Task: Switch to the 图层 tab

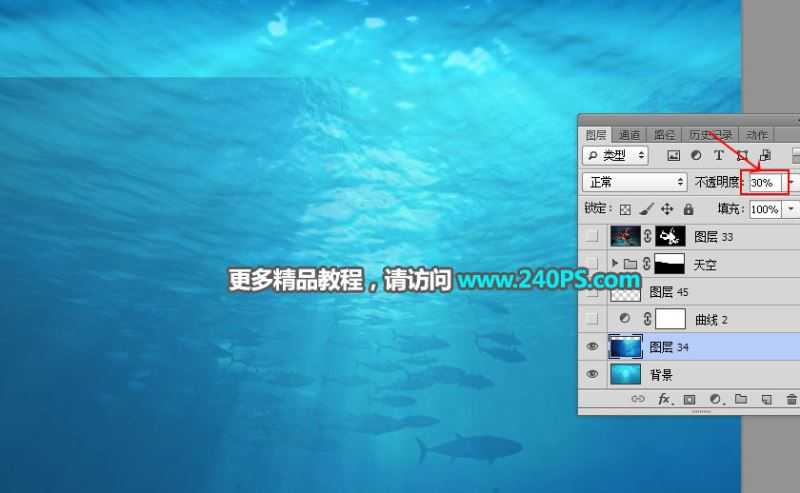Action: [x=596, y=135]
